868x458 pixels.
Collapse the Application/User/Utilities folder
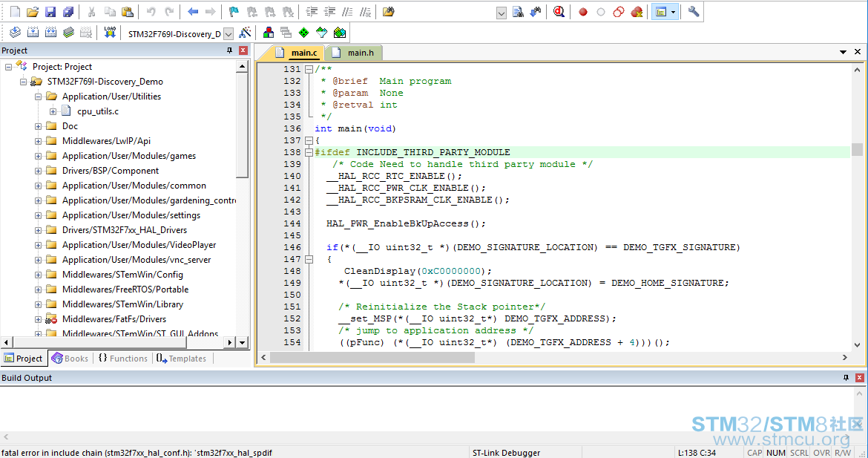click(38, 96)
